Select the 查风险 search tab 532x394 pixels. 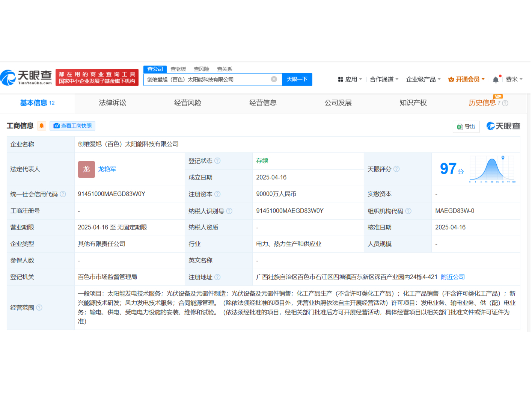(x=202, y=69)
